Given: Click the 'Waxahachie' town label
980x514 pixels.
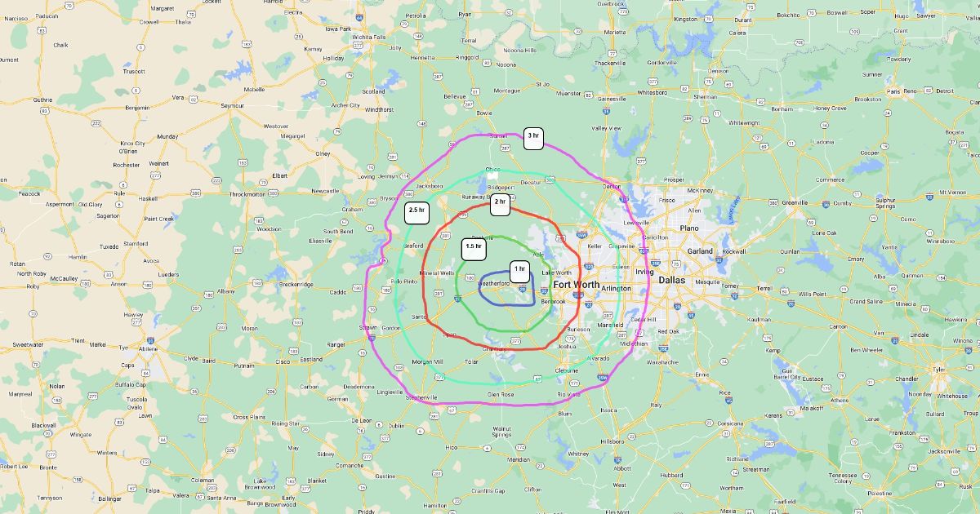Looking at the screenshot, I should tap(662, 361).
